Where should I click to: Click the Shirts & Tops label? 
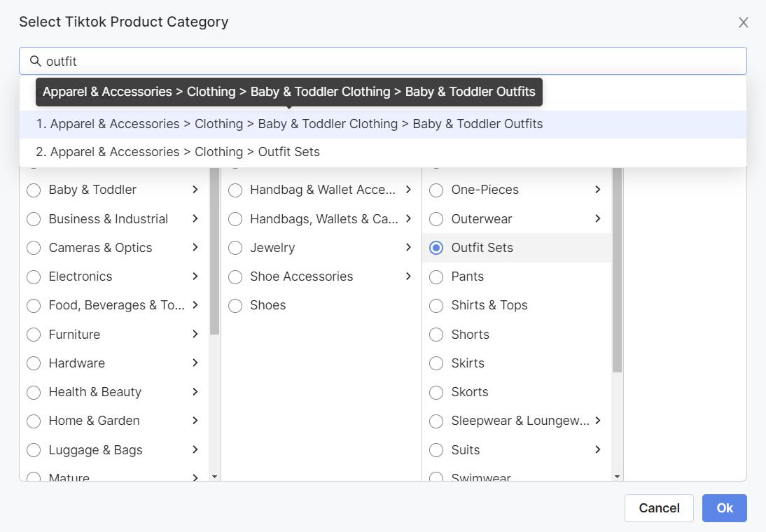pyautogui.click(x=489, y=305)
